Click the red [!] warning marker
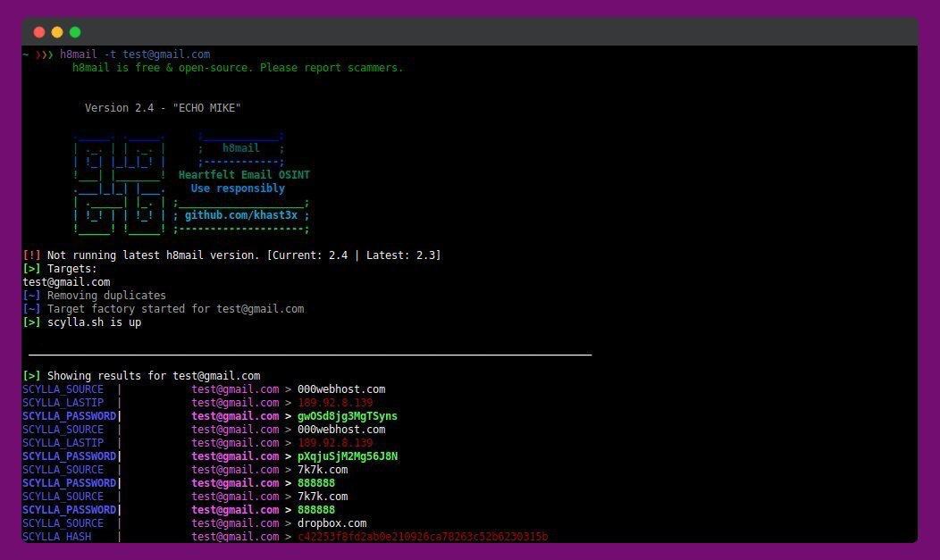This screenshot has height=560, width=940. [x=31, y=255]
